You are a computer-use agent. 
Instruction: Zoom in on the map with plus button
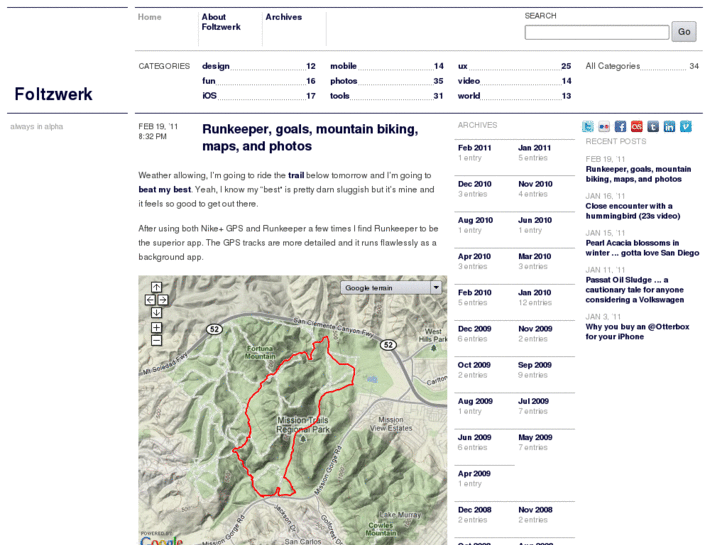(156, 327)
